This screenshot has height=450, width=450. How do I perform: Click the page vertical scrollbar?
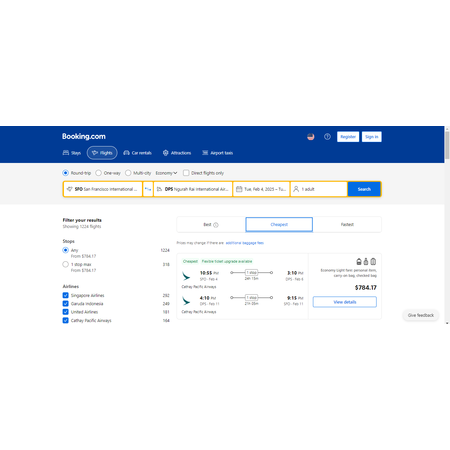(x=447, y=146)
